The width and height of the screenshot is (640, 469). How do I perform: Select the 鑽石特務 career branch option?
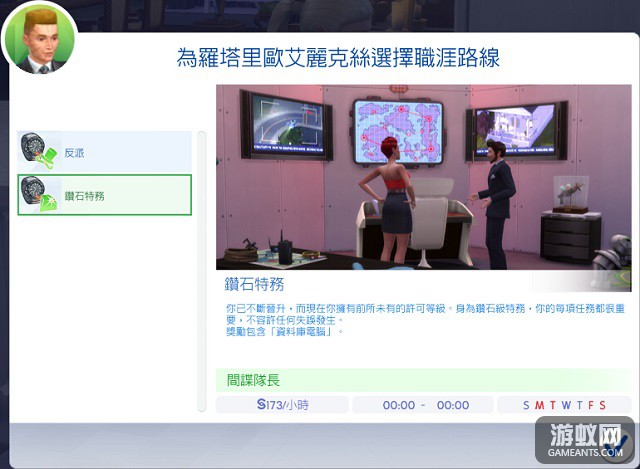click(x=104, y=195)
